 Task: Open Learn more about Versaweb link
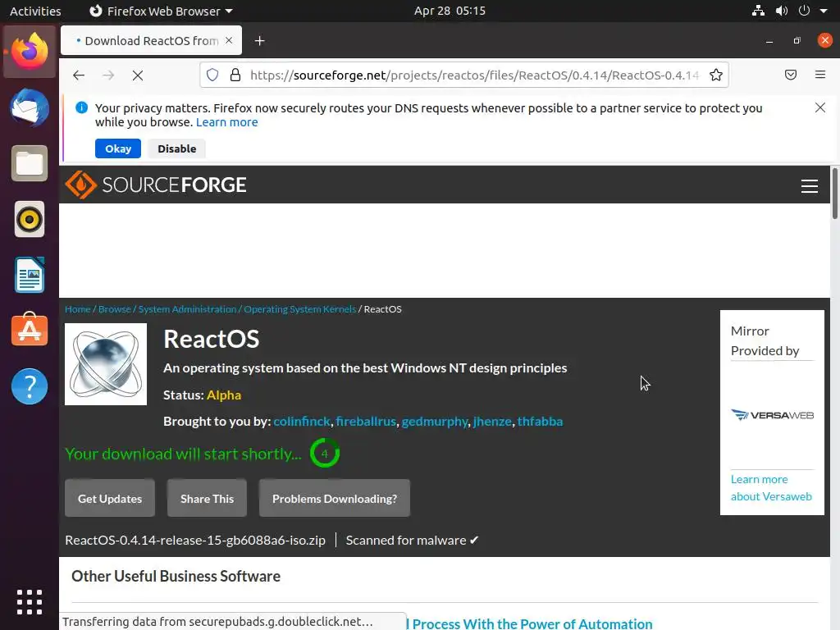tap(771, 487)
